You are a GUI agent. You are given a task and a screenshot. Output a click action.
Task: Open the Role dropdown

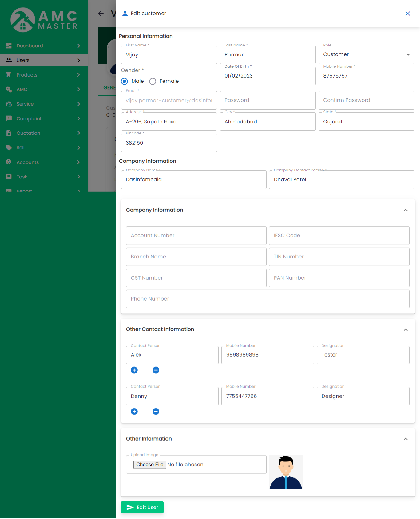pos(366,55)
